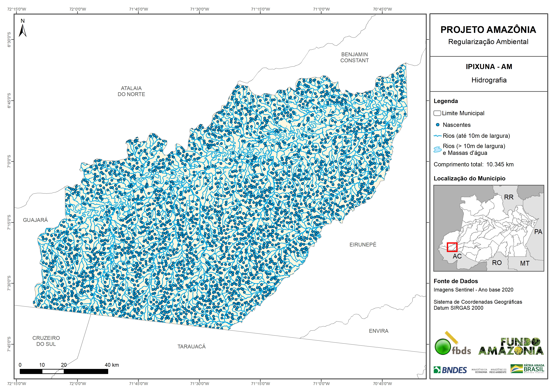Click the Comprimento total 10.345 km text
The width and height of the screenshot is (555, 392).
click(x=473, y=164)
